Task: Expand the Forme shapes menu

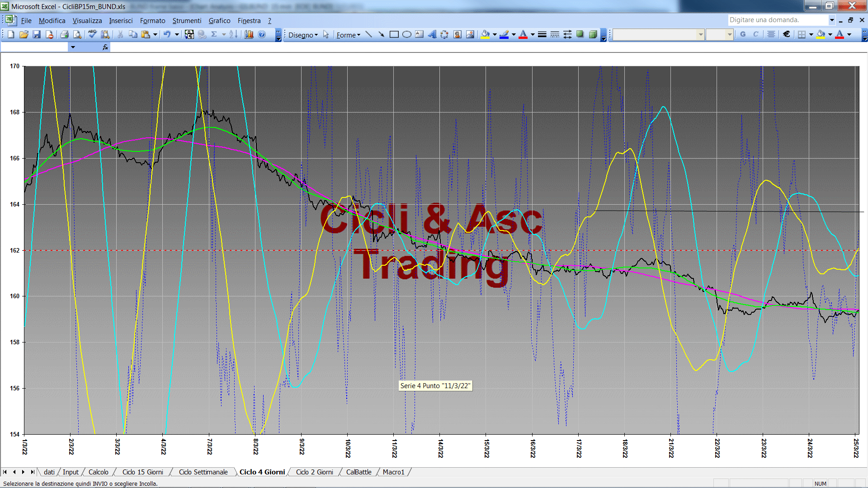Action: pos(348,35)
